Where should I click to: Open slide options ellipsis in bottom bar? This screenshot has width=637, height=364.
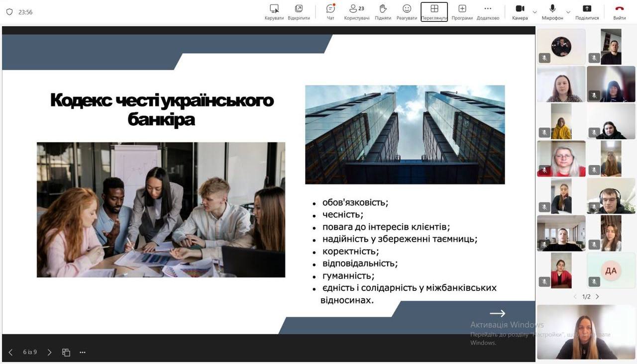[x=83, y=352]
